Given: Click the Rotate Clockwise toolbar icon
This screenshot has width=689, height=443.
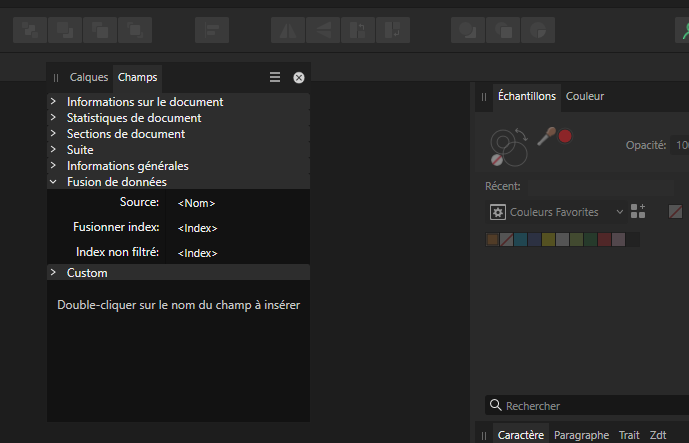Looking at the screenshot, I should click(x=393, y=30).
